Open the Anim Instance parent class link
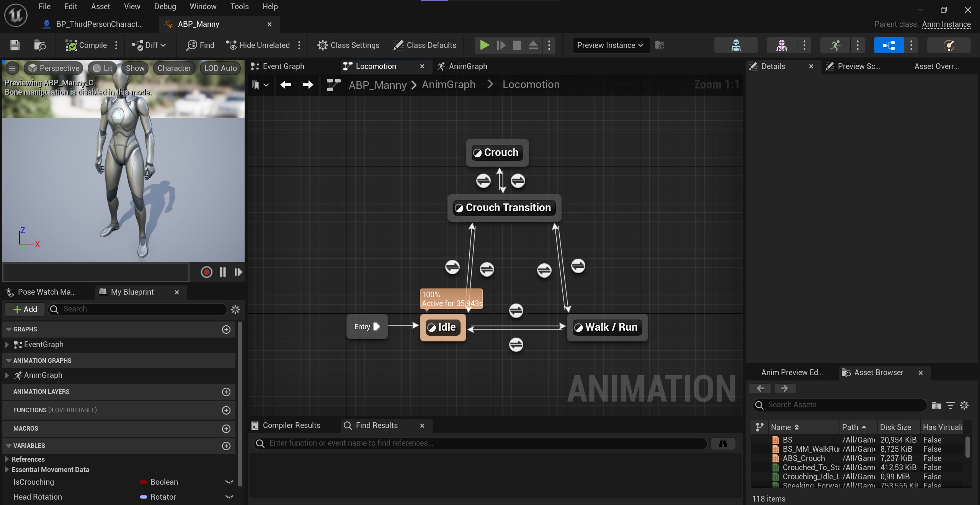This screenshot has height=505, width=980. click(x=946, y=24)
